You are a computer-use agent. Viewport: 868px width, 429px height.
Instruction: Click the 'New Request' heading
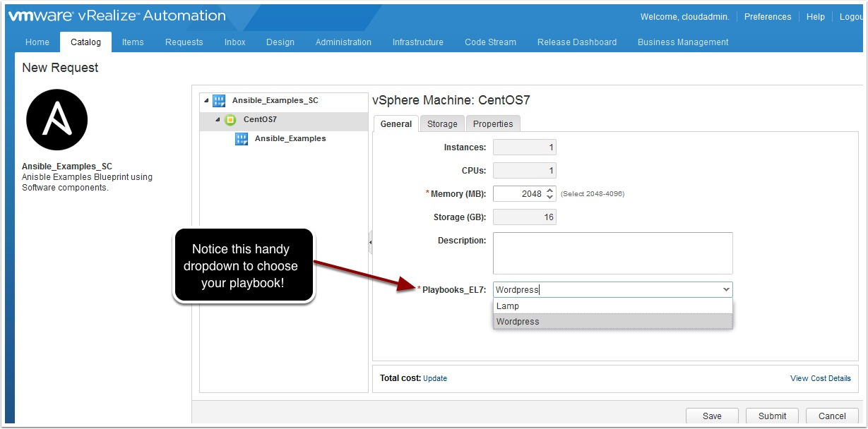click(61, 68)
